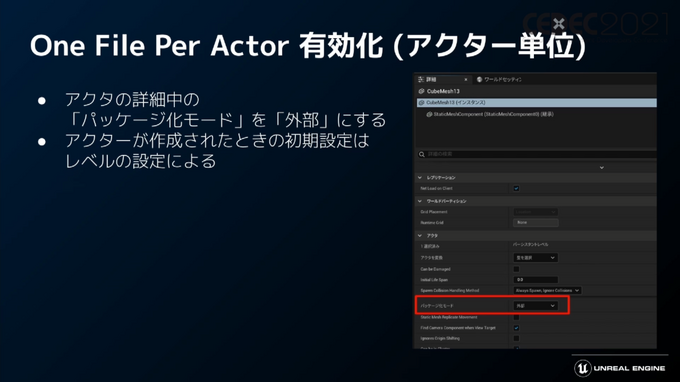Open the アクタを変換 type selection dropdown
680x382 pixels.
pos(536,258)
